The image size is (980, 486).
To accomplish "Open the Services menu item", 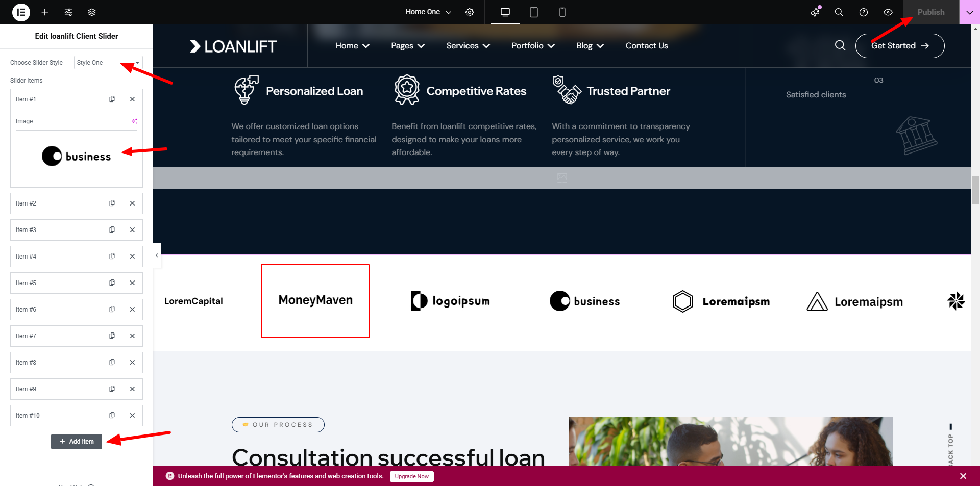I will (x=468, y=46).
